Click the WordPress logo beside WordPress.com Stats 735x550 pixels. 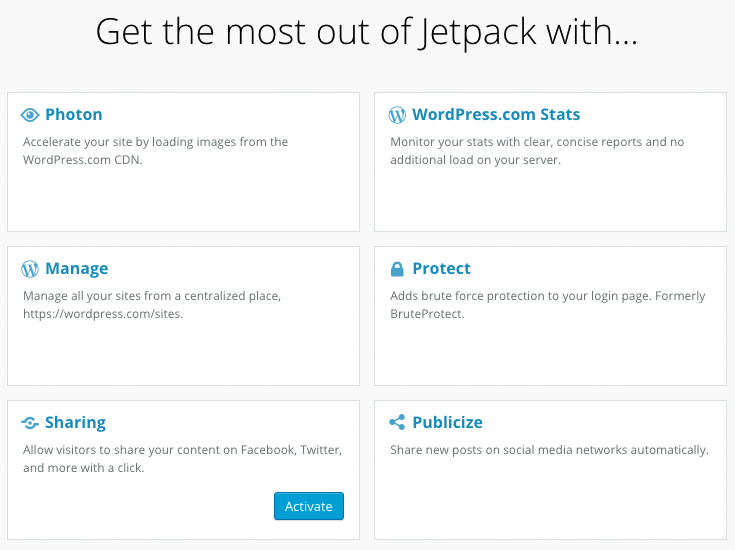[397, 115]
